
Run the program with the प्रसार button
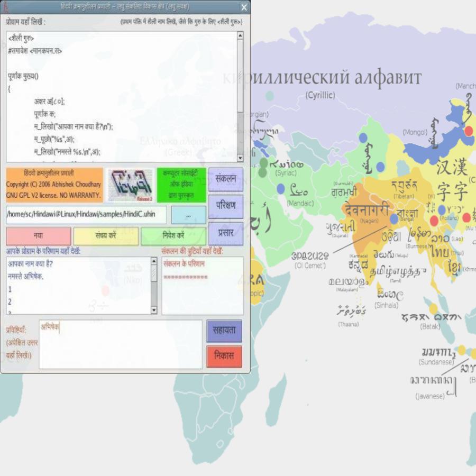point(225,233)
